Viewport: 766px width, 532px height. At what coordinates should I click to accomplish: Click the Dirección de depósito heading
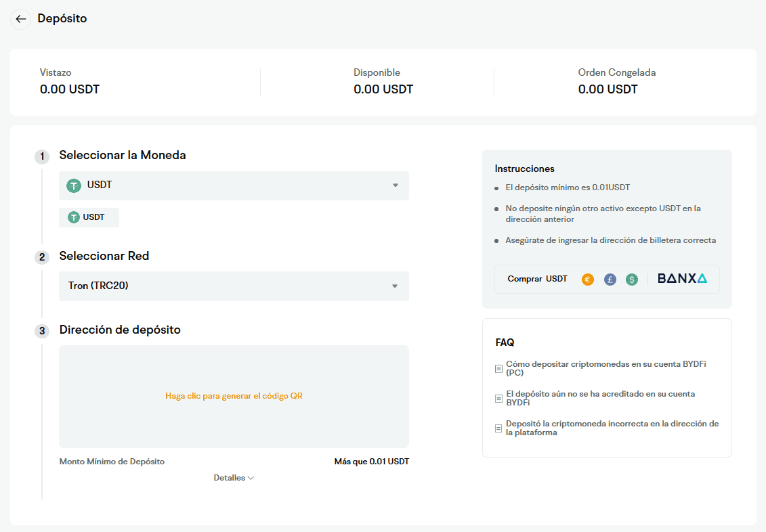(x=120, y=330)
